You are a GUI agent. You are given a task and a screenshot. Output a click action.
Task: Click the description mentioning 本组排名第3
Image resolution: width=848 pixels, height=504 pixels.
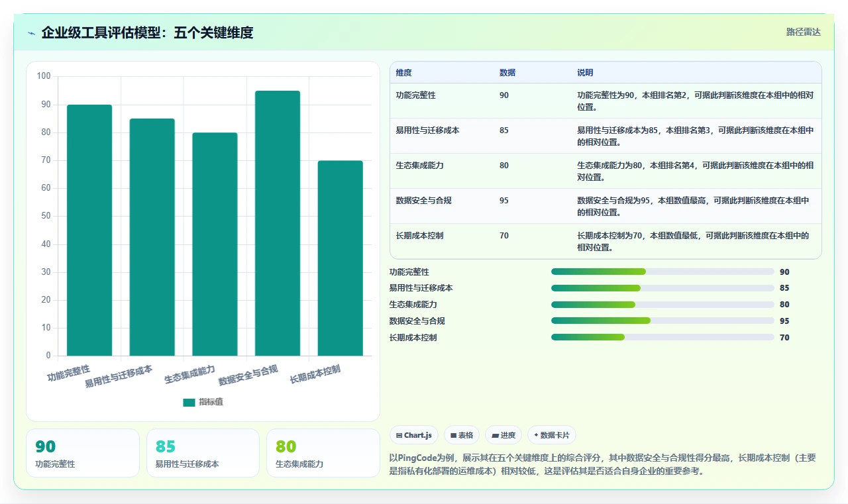point(695,136)
